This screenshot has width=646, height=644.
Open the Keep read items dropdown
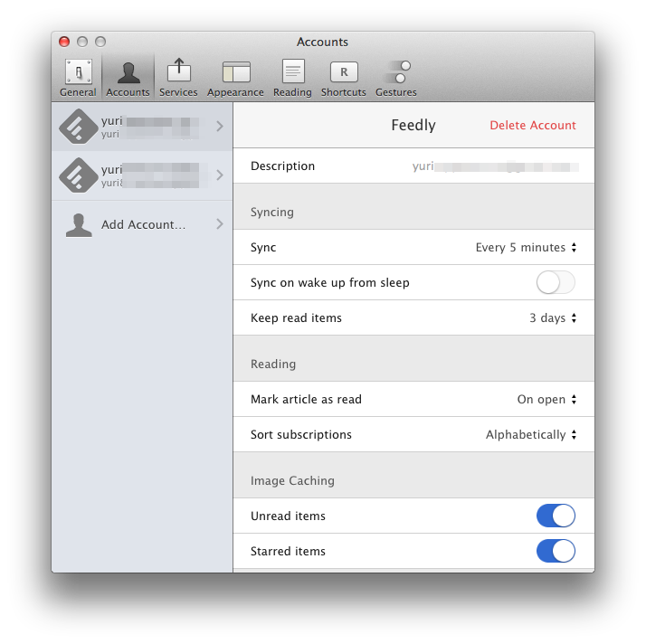point(553,317)
